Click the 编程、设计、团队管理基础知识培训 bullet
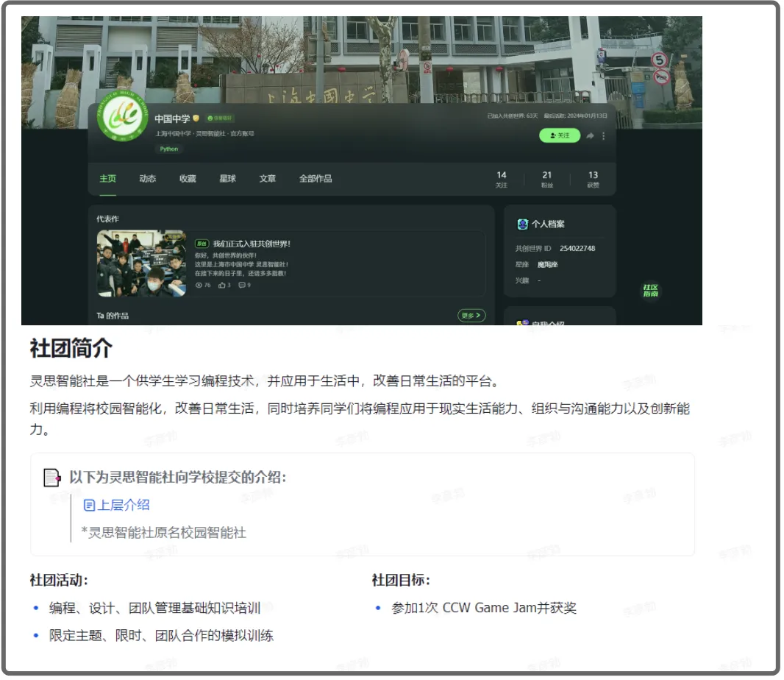Image resolution: width=784 pixels, height=680 pixels. 155,609
